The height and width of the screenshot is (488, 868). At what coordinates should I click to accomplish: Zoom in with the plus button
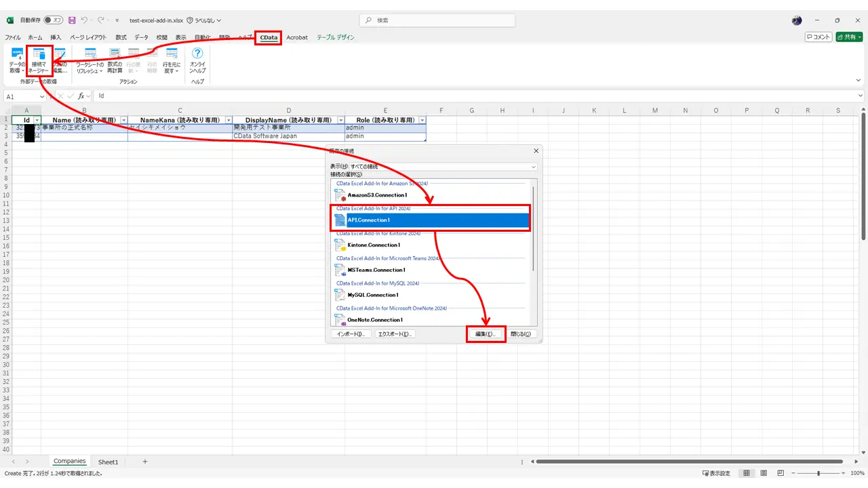coord(844,473)
